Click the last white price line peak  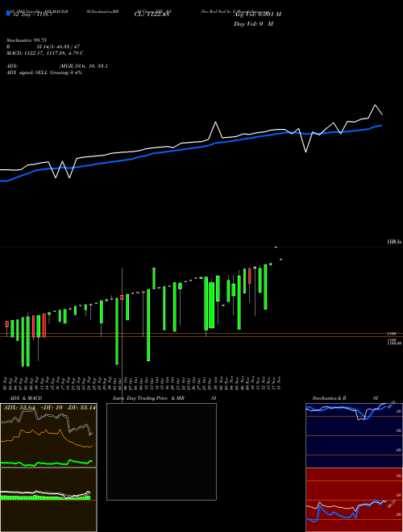click(x=375, y=105)
